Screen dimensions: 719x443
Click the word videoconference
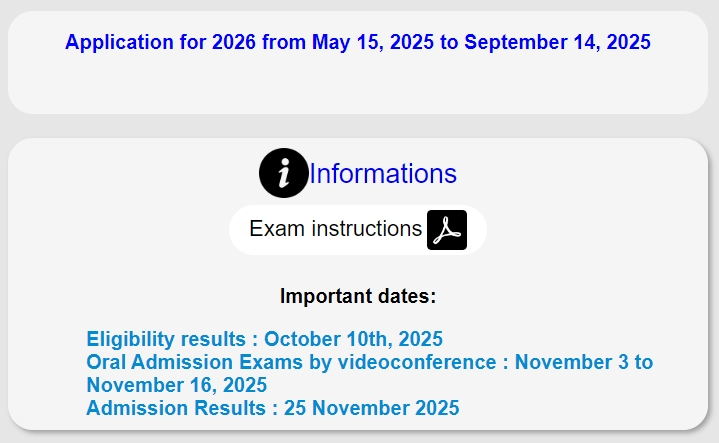click(x=417, y=362)
